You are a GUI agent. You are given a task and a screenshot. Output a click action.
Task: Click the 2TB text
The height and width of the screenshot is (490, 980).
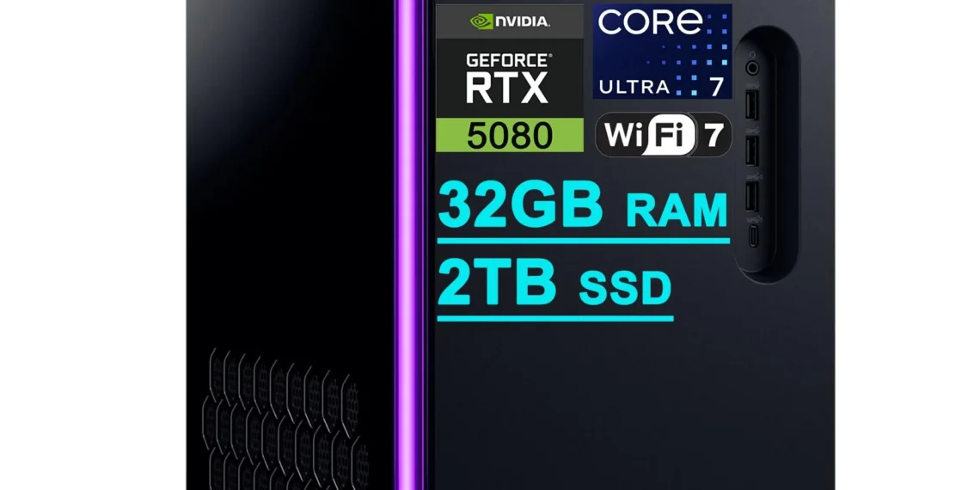497,281
